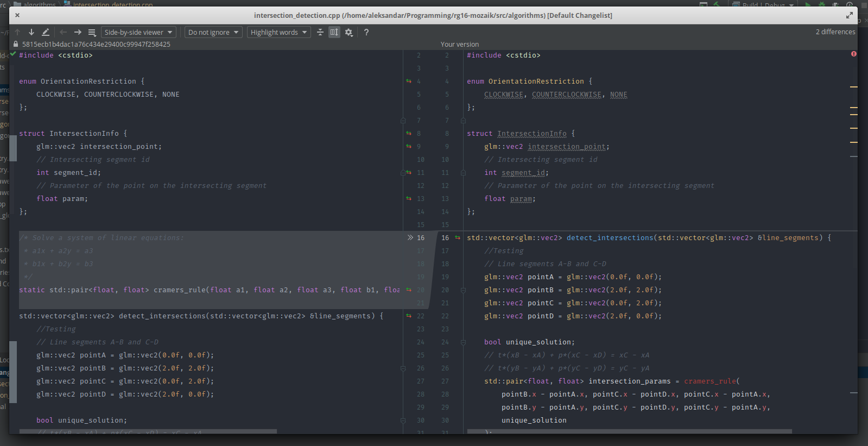This screenshot has height=446, width=868.
Task: Click gutter arrows icon on left line 22
Action: [409, 316]
